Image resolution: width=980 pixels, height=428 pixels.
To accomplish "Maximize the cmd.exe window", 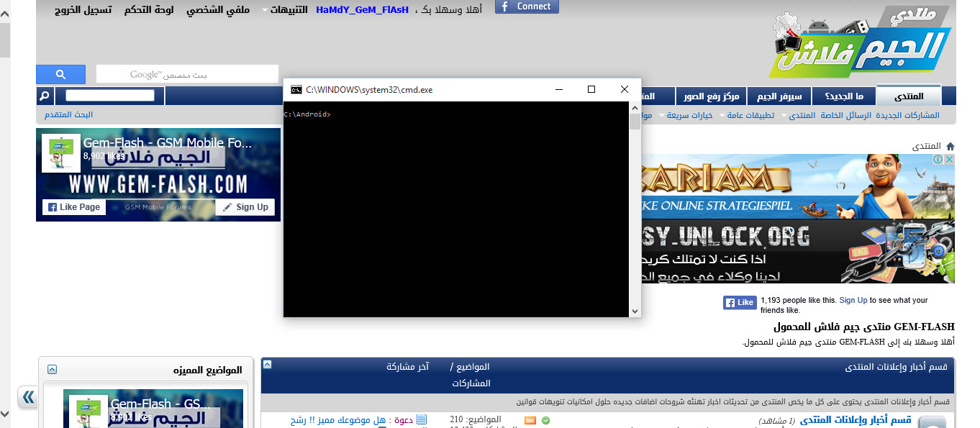I will pos(591,89).
